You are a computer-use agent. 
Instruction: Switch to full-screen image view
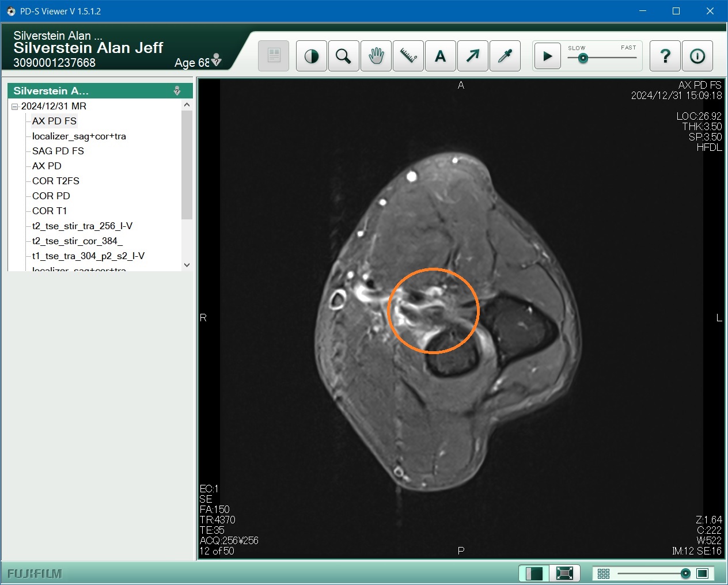coord(564,573)
